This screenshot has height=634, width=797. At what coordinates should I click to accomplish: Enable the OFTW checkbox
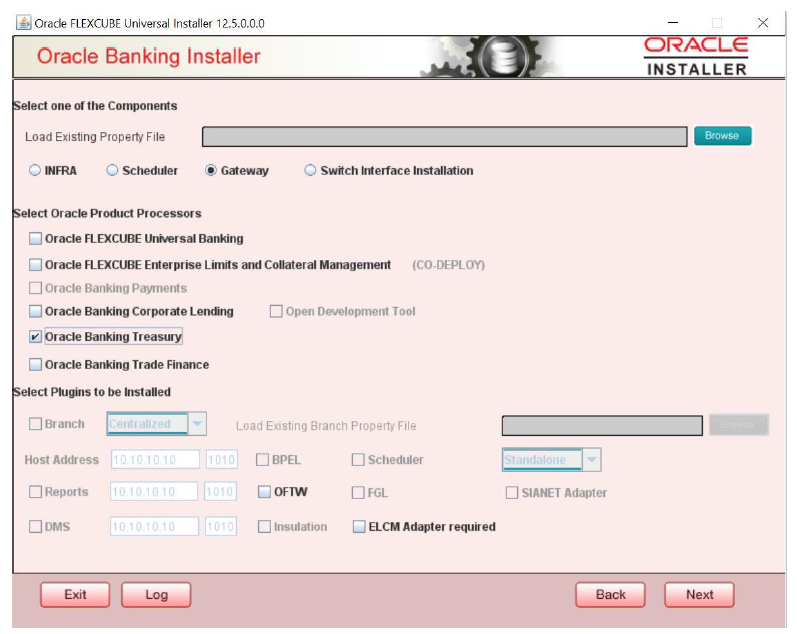pos(264,492)
